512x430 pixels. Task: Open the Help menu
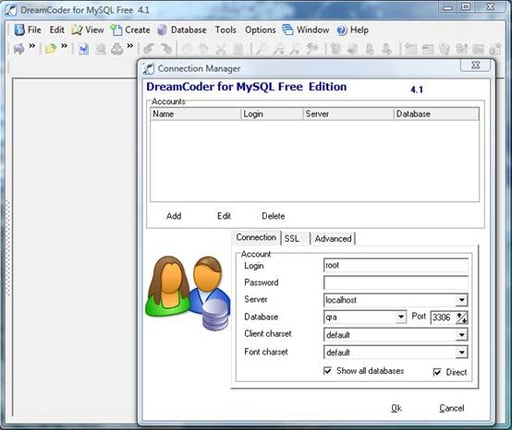click(353, 30)
